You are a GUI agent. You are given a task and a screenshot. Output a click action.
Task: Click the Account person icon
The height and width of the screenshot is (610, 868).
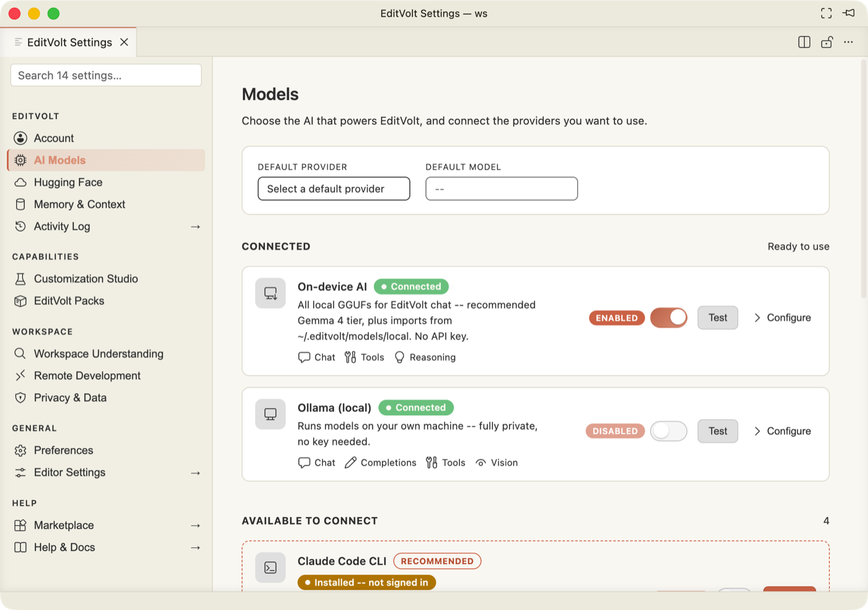[x=20, y=138]
